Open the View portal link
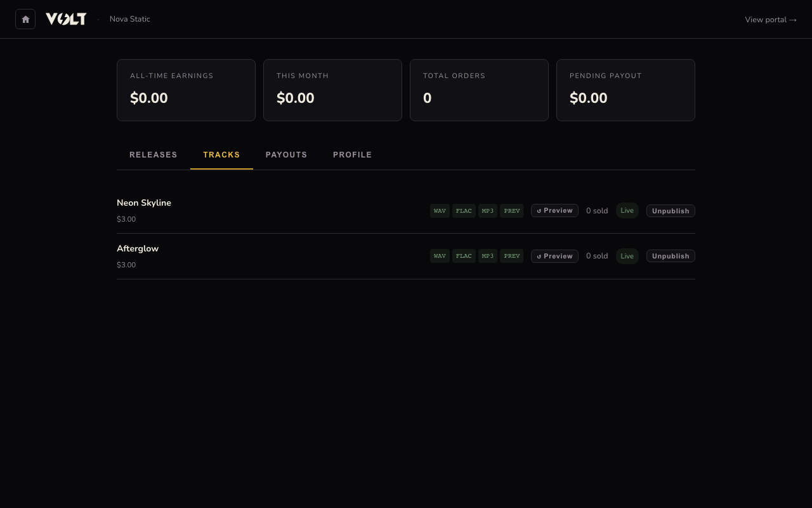812x508 pixels. point(771,20)
